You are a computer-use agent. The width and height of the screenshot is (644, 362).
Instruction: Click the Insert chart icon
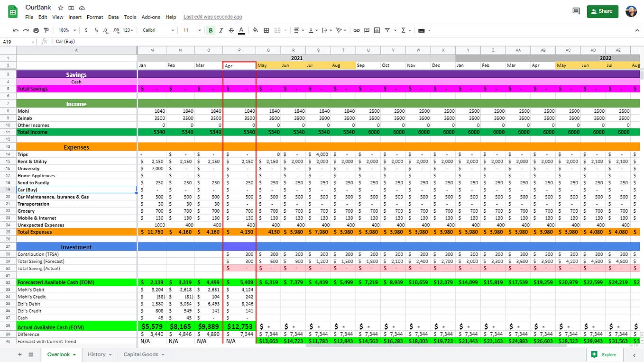[x=377, y=30]
